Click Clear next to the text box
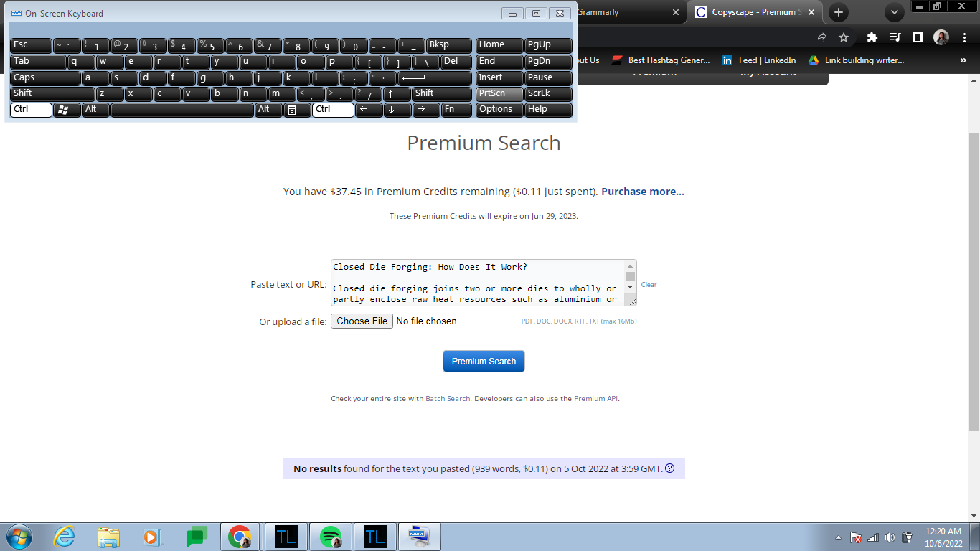This screenshot has width=980, height=551. pos(649,285)
